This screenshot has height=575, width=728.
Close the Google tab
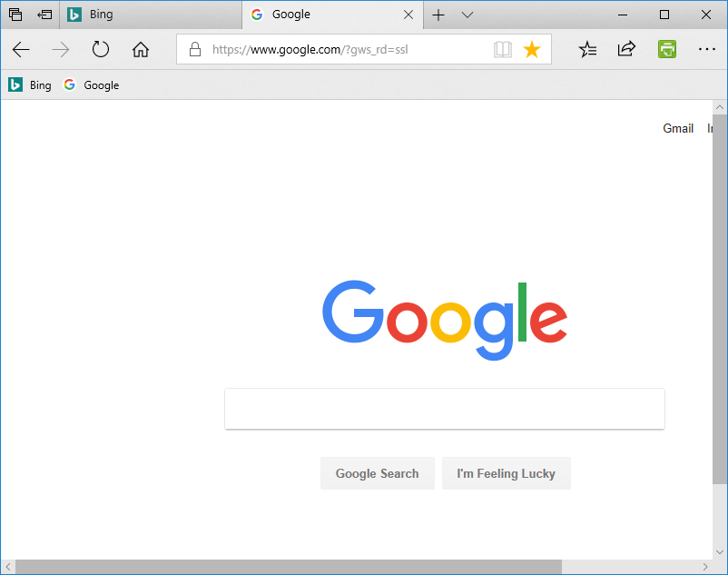coord(408,15)
